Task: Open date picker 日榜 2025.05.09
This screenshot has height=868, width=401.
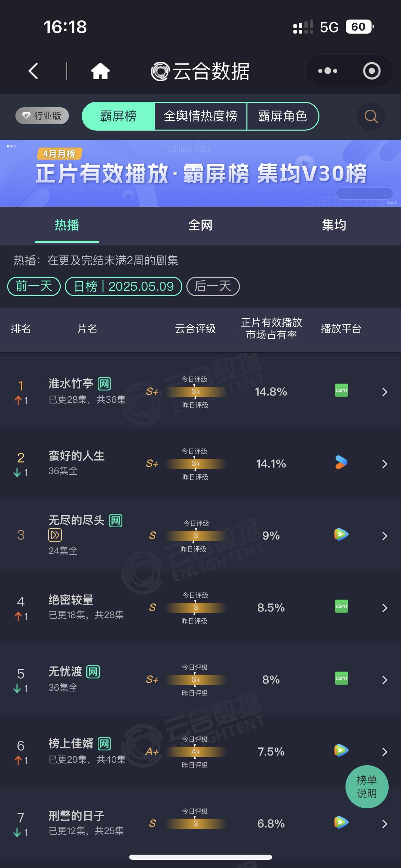Action: click(x=123, y=286)
